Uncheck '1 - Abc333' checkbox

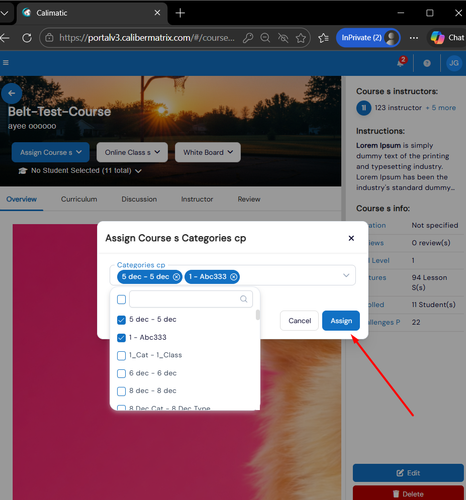[121, 338]
